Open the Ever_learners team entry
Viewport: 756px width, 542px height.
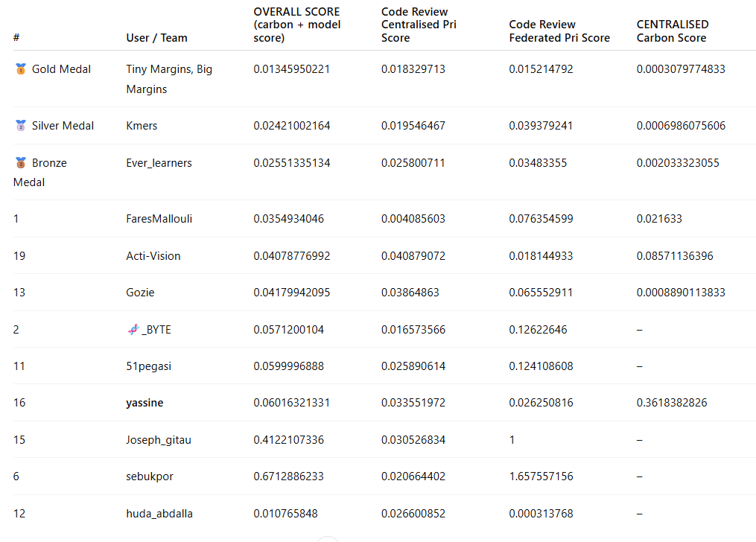(x=159, y=163)
